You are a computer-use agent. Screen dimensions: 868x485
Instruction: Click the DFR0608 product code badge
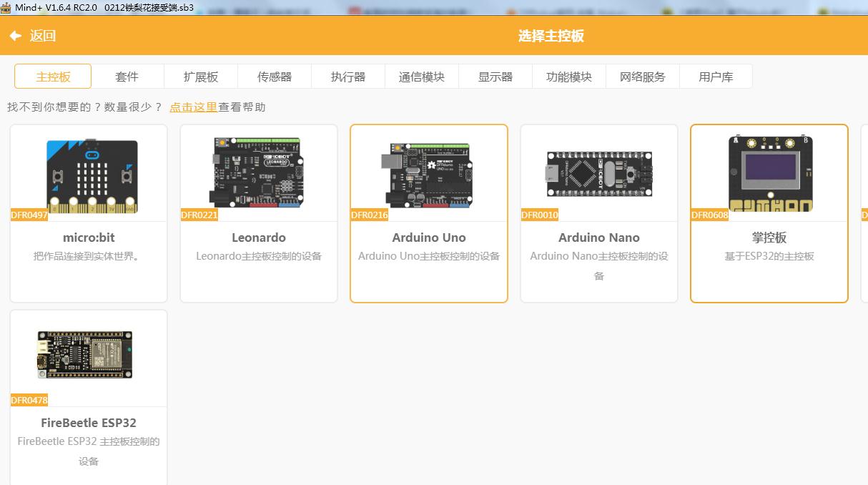[x=710, y=215]
